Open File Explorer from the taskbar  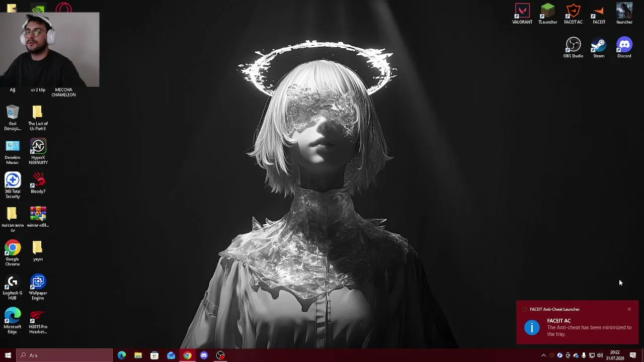(x=138, y=355)
